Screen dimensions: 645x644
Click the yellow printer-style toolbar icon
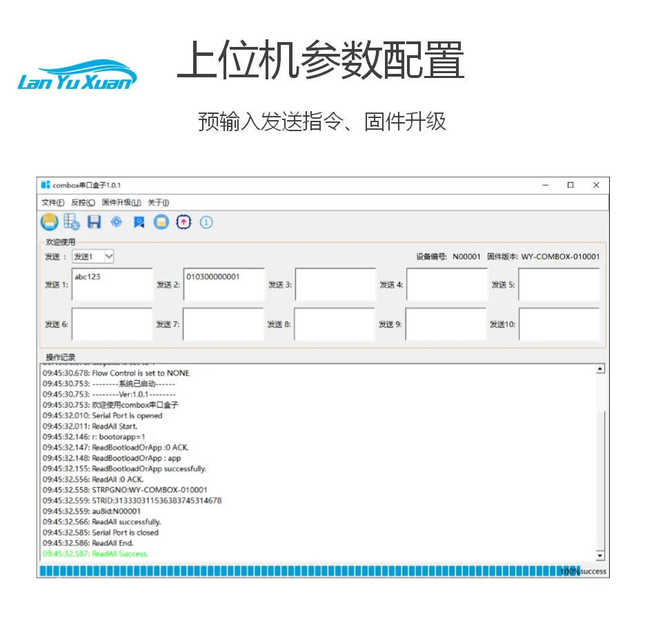pyautogui.click(x=50, y=222)
